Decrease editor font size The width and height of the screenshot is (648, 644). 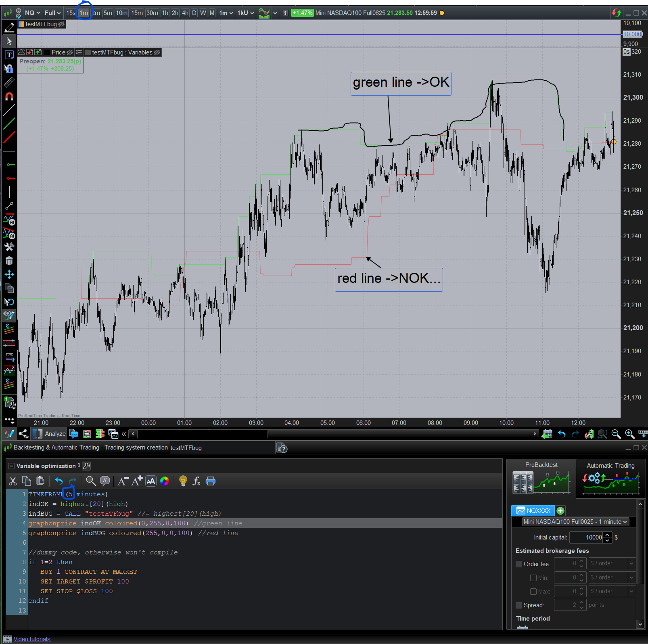click(x=123, y=481)
